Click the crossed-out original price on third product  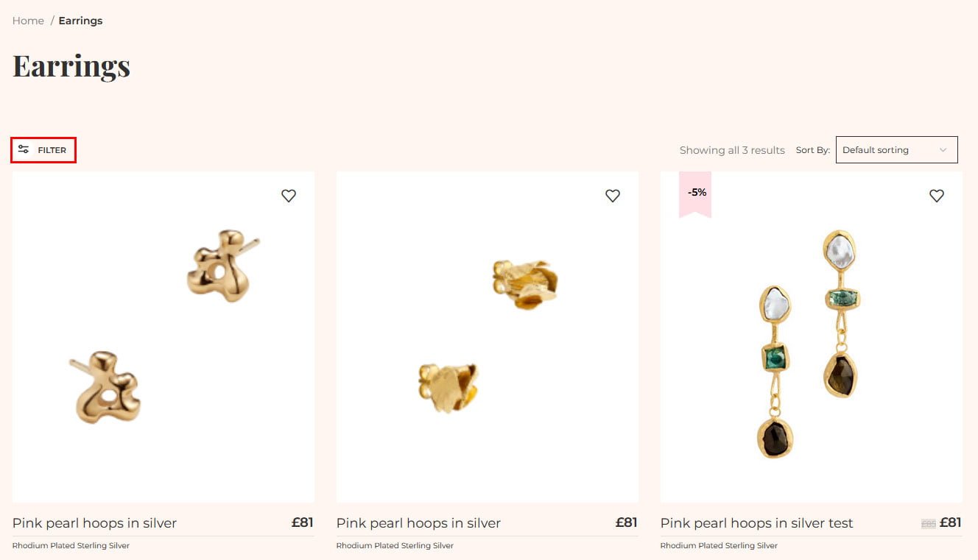click(x=929, y=524)
